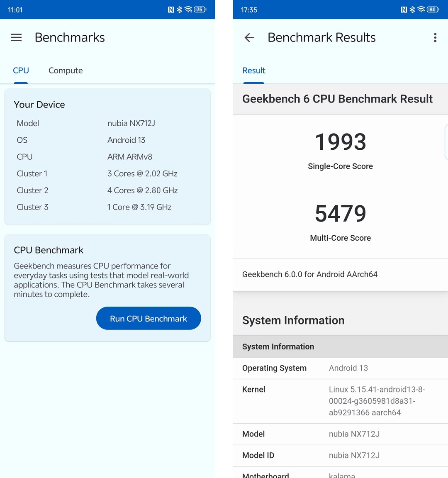Tap the 17:35 clock in status bar
This screenshot has height=478, width=448.
(249, 10)
